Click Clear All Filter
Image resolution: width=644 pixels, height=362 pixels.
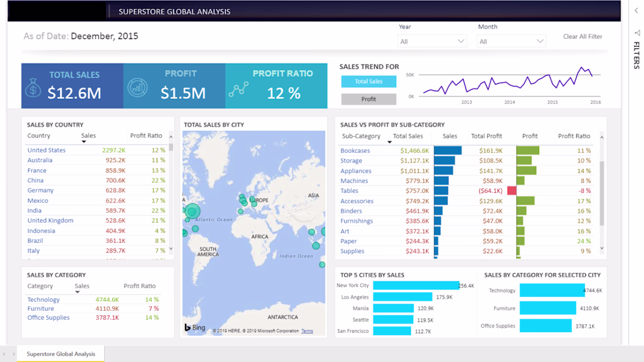pyautogui.click(x=583, y=36)
